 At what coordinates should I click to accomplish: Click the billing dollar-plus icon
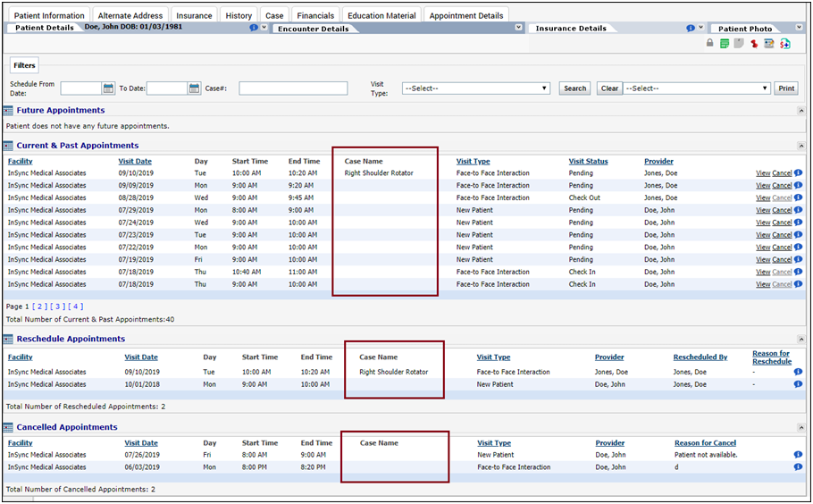[784, 43]
